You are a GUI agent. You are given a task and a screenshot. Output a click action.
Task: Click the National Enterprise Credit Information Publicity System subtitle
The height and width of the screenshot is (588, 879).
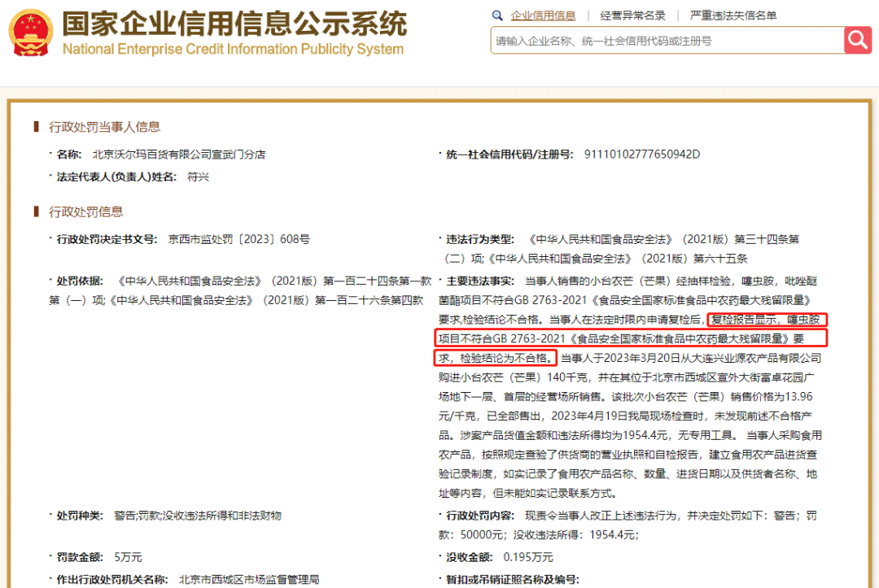tap(233, 50)
